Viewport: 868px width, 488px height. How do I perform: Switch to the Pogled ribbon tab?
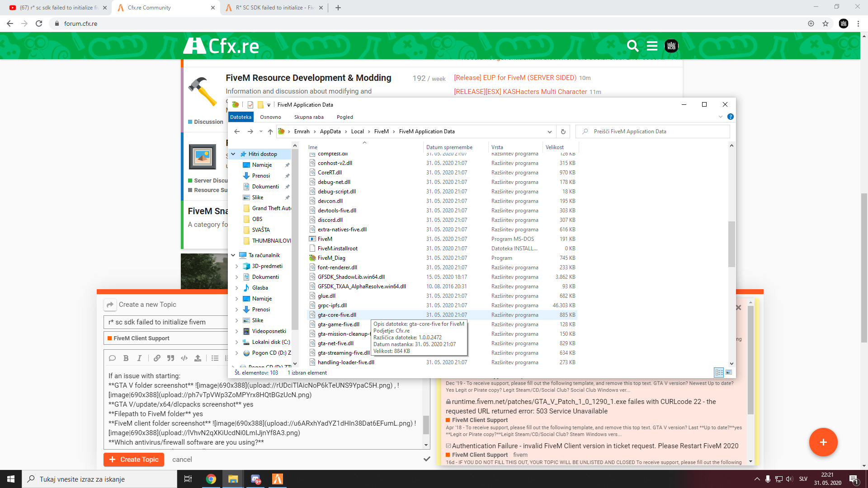click(344, 117)
